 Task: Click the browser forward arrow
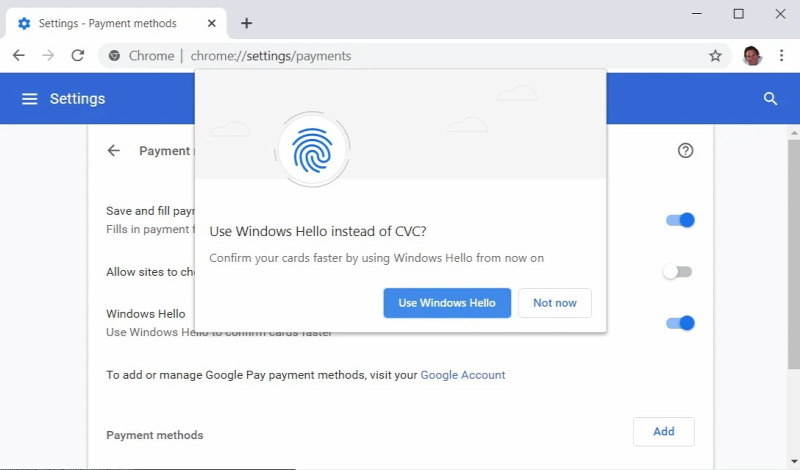[48, 55]
